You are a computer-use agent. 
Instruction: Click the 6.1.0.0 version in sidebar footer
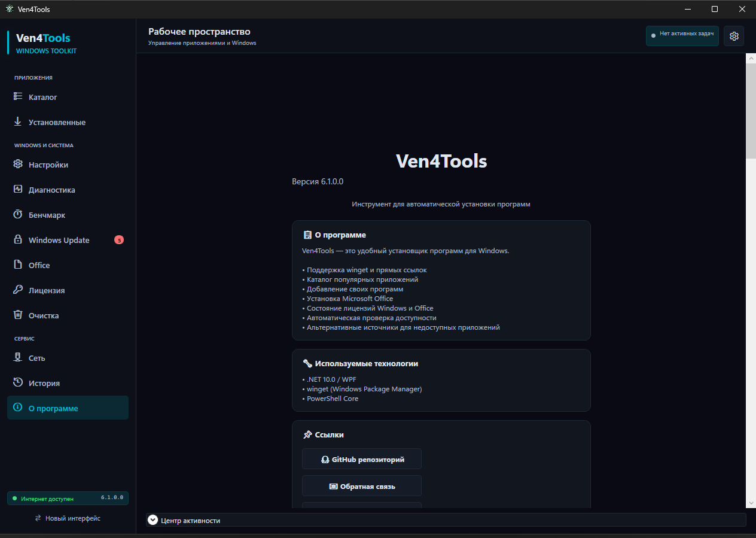click(112, 498)
